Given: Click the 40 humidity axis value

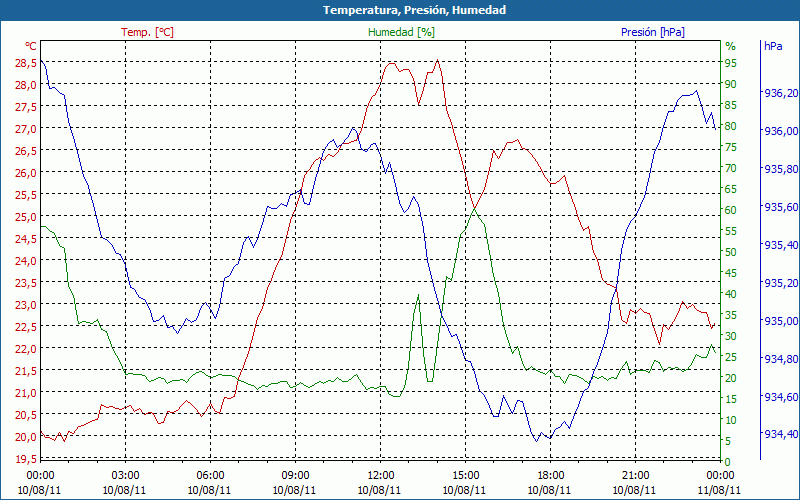Looking at the screenshot, I should [731, 294].
